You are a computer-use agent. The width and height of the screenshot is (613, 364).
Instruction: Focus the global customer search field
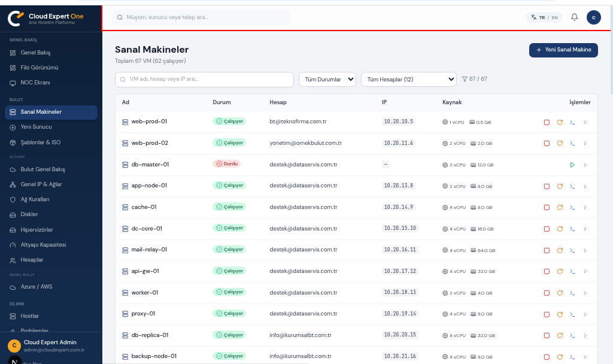click(x=201, y=17)
